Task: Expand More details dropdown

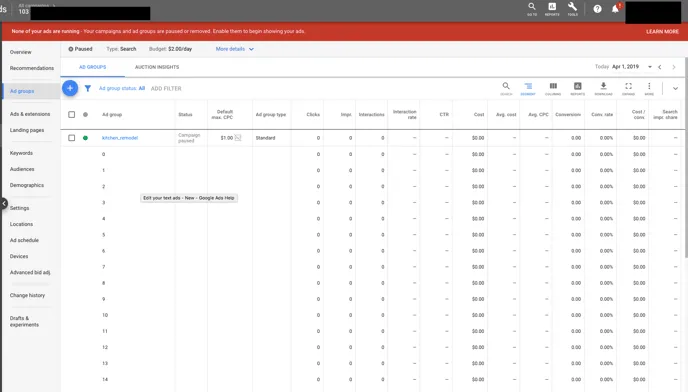Action: (x=235, y=49)
